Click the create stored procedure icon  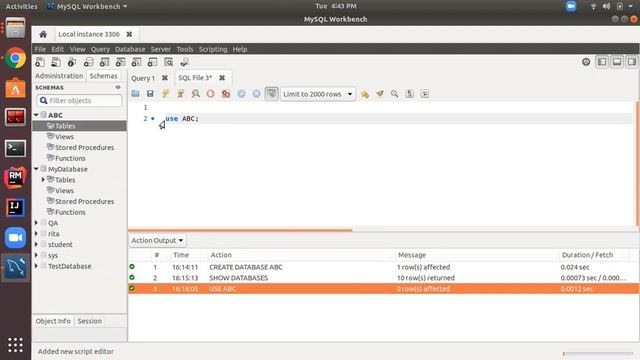136,62
